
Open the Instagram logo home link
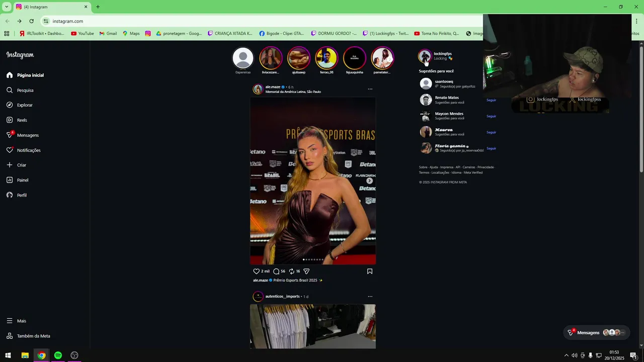20,55
